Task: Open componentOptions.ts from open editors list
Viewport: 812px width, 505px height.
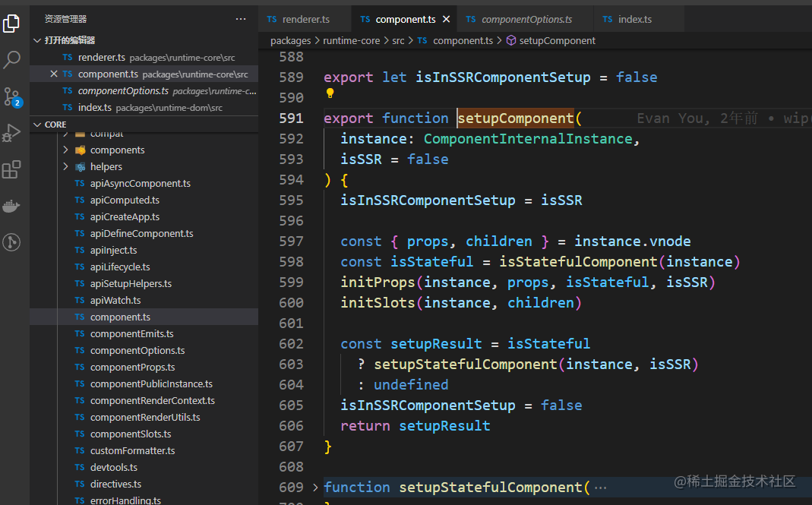Action: click(144, 90)
